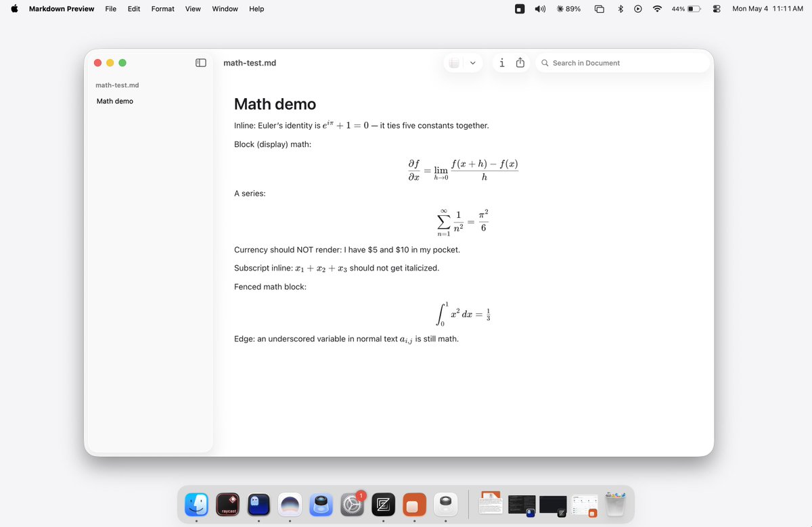This screenshot has height=527, width=812.
Task: Open the Apple menu
Action: pos(14,9)
